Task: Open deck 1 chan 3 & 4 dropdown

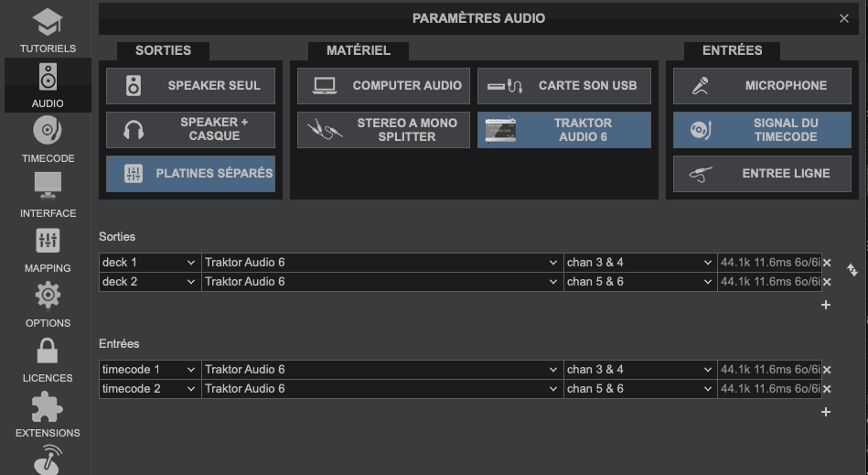Action: point(640,263)
